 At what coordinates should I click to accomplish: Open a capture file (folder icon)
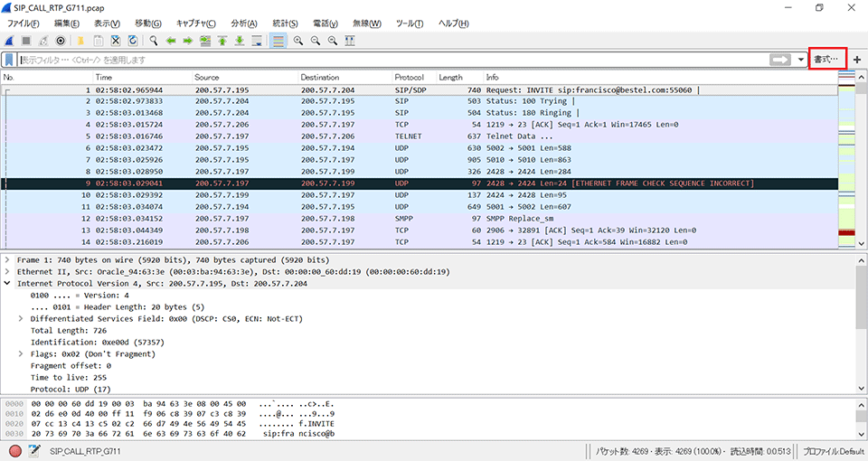[x=80, y=41]
